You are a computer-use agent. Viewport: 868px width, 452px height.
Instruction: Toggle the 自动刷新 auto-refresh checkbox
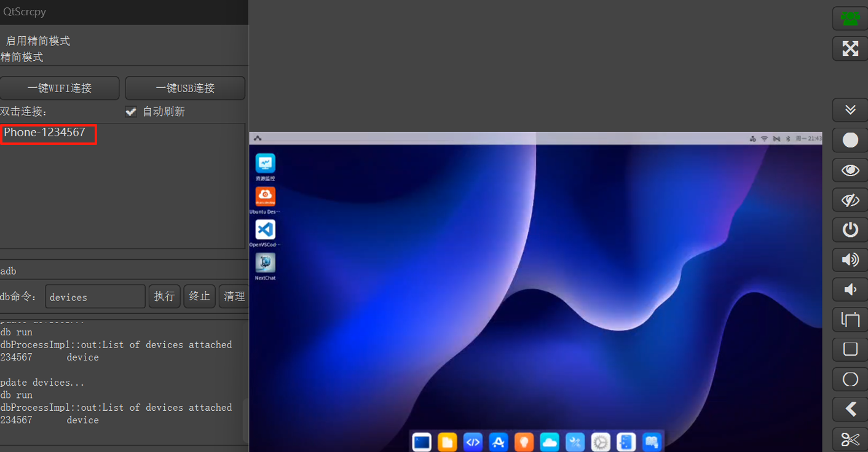(x=131, y=112)
